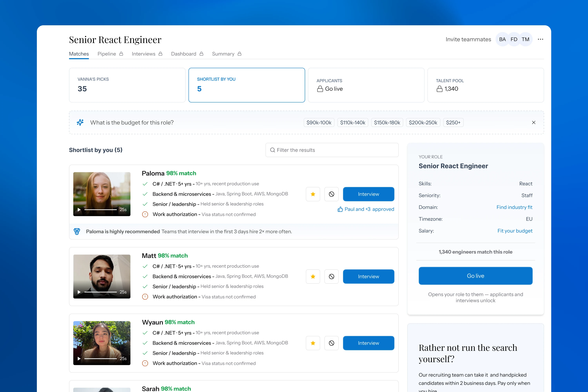Toggle the star for Matt

click(313, 277)
